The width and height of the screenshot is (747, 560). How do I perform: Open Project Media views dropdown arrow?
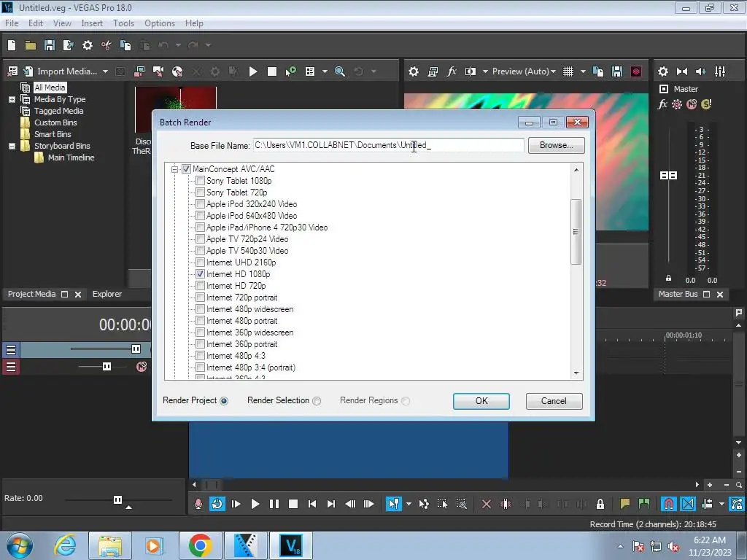325,71
